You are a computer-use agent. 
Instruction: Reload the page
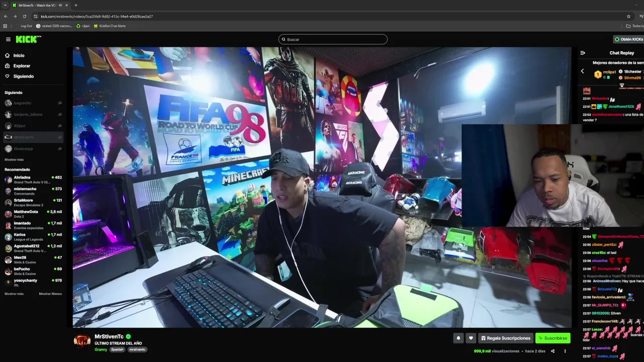click(24, 16)
